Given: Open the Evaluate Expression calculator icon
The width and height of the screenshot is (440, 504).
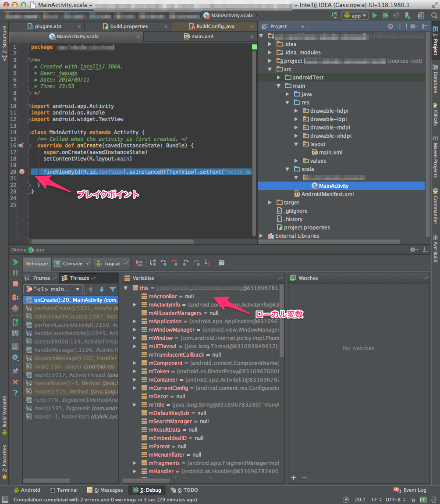Looking at the screenshot, I should coord(221,263).
